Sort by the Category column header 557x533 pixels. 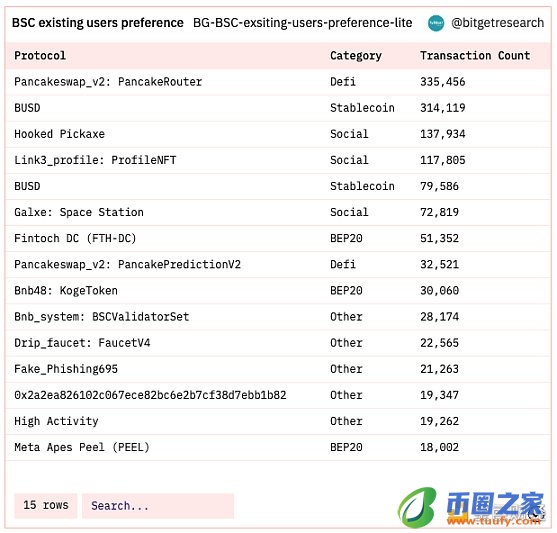tap(356, 56)
